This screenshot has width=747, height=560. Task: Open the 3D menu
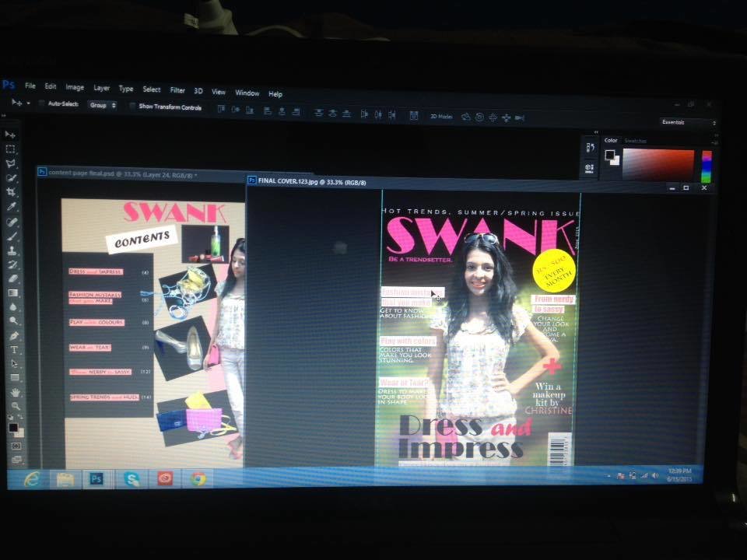click(198, 91)
